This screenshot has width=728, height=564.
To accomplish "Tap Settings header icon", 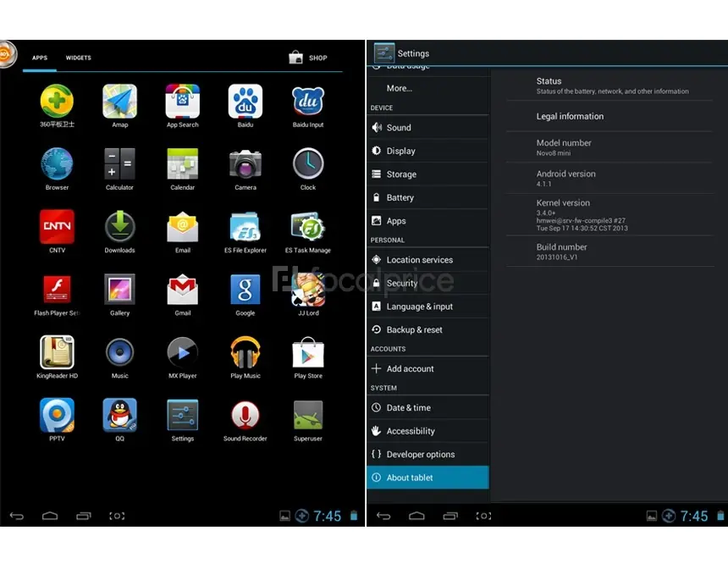I will tap(384, 53).
